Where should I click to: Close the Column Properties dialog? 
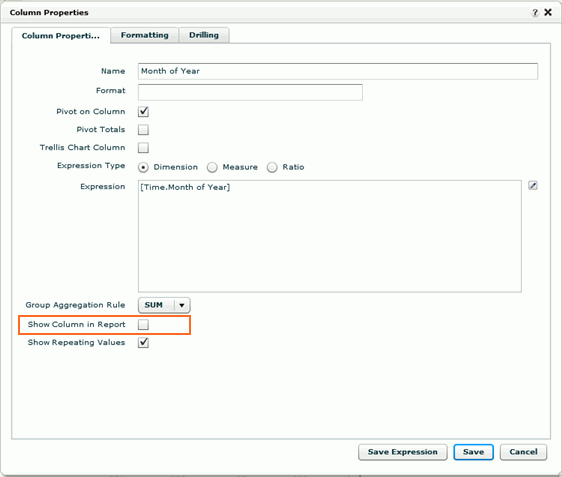tap(548, 12)
